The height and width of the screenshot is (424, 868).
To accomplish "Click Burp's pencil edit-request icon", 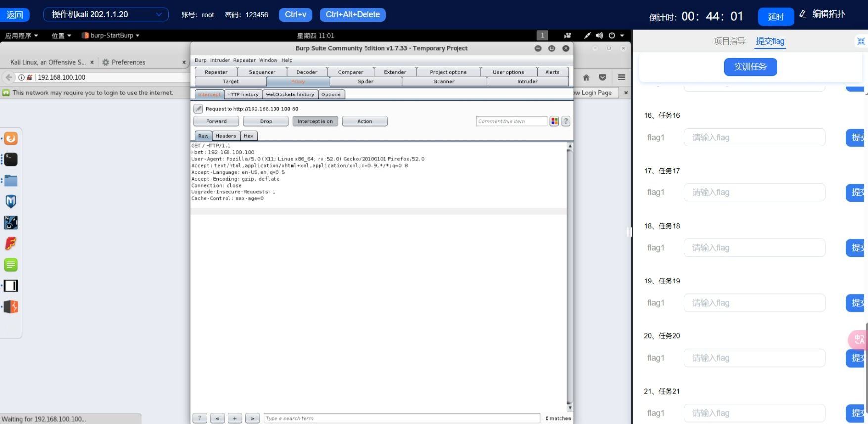I will pos(198,109).
